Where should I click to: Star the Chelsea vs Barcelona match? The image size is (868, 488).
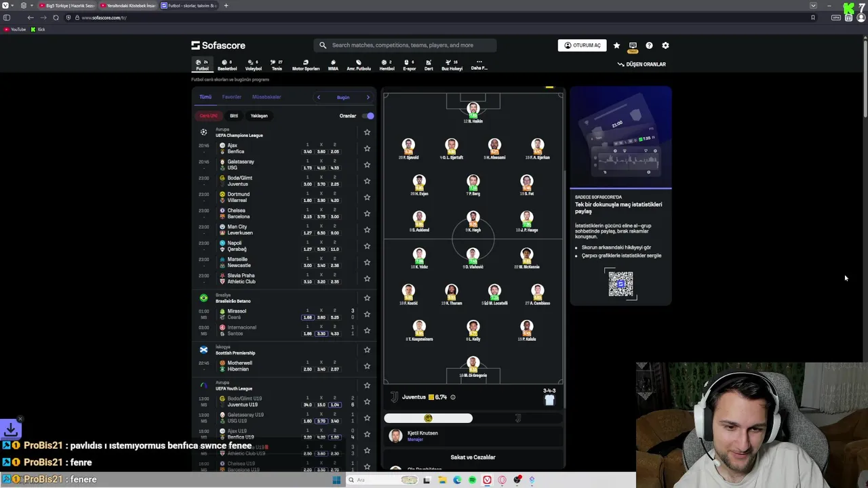(x=367, y=213)
